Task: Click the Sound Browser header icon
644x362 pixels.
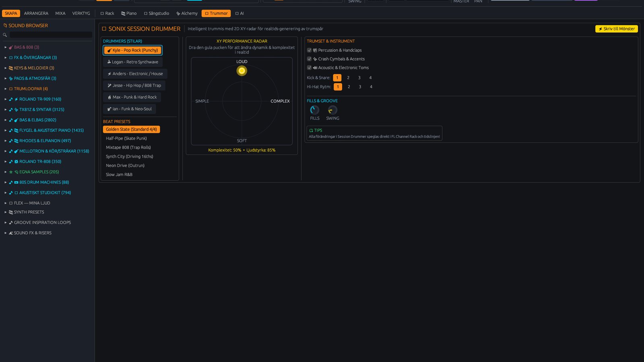Action: (5, 25)
